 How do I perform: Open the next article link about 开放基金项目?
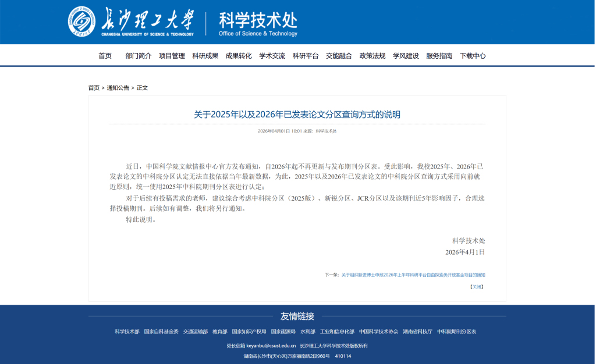[x=413, y=275]
